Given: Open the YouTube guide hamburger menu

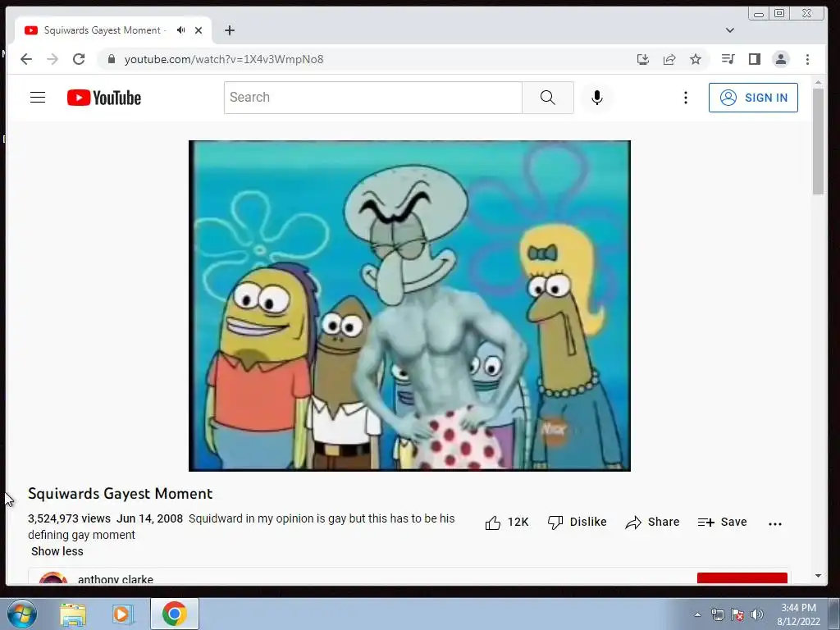Looking at the screenshot, I should [x=38, y=98].
